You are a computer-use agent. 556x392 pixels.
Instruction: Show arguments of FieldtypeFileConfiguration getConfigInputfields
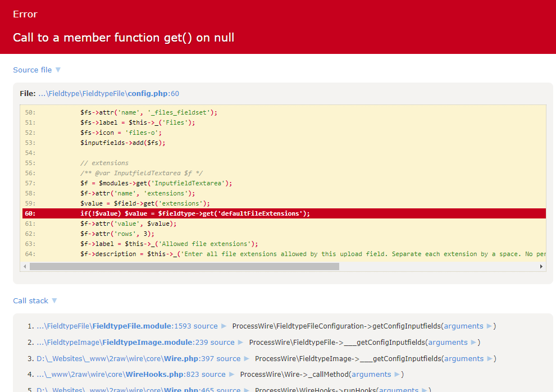[x=468, y=326]
